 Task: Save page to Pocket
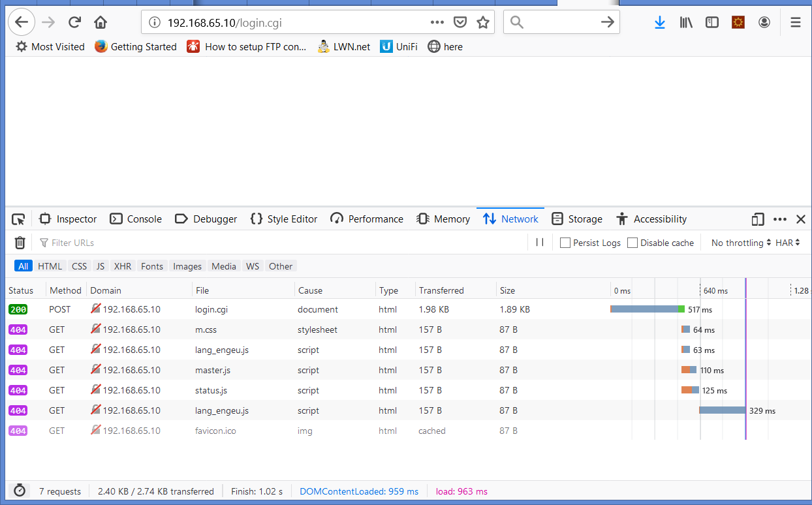point(460,22)
